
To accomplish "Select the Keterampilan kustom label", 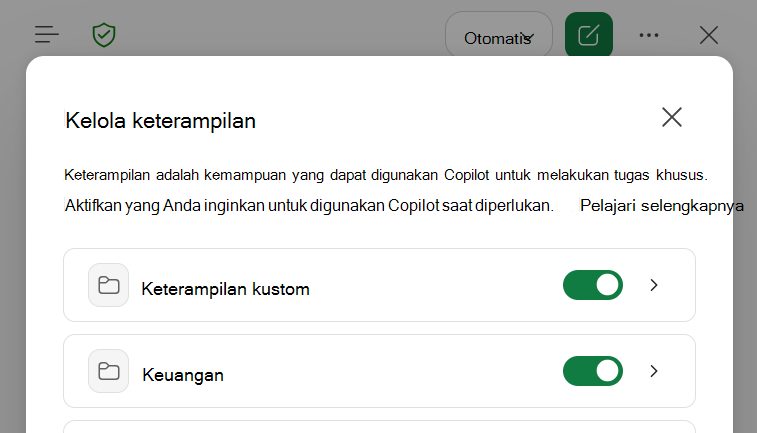I will click(x=225, y=289).
